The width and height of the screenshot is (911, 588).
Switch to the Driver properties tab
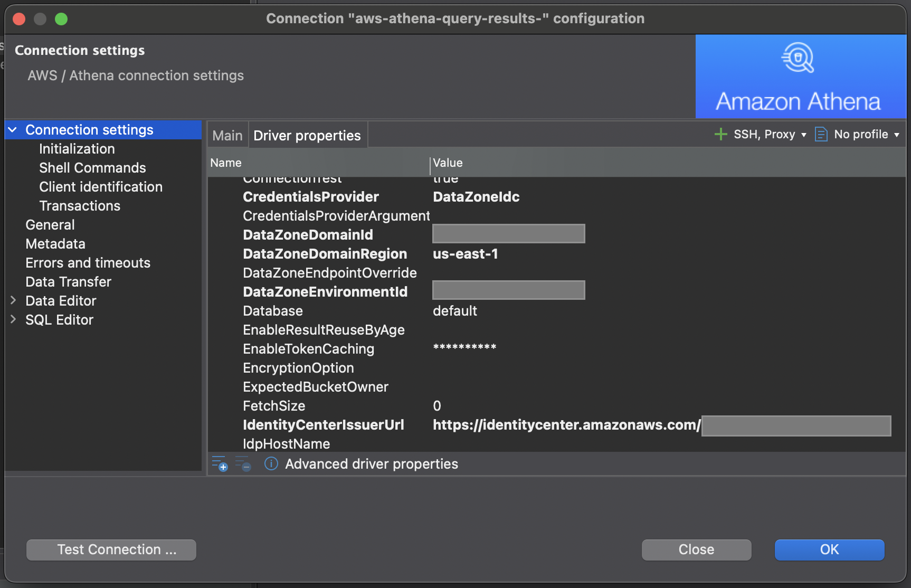point(308,135)
